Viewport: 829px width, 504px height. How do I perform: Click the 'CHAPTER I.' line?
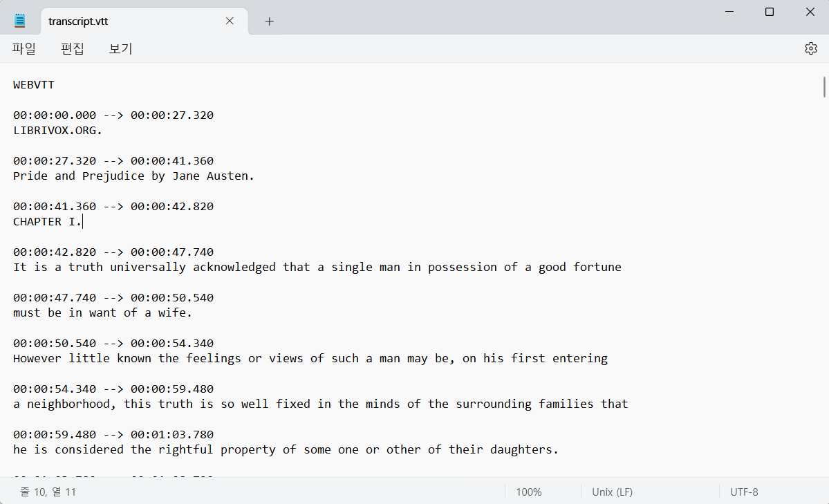(x=48, y=222)
